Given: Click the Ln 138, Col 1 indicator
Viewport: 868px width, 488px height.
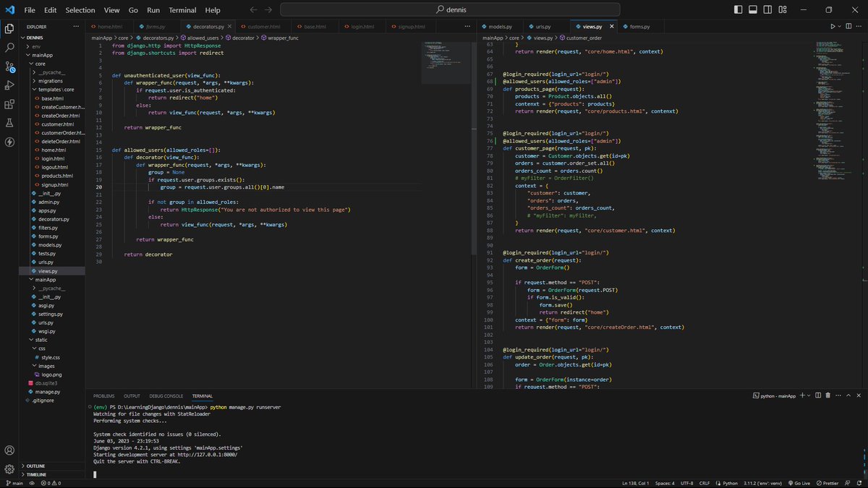Looking at the screenshot, I should point(637,483).
